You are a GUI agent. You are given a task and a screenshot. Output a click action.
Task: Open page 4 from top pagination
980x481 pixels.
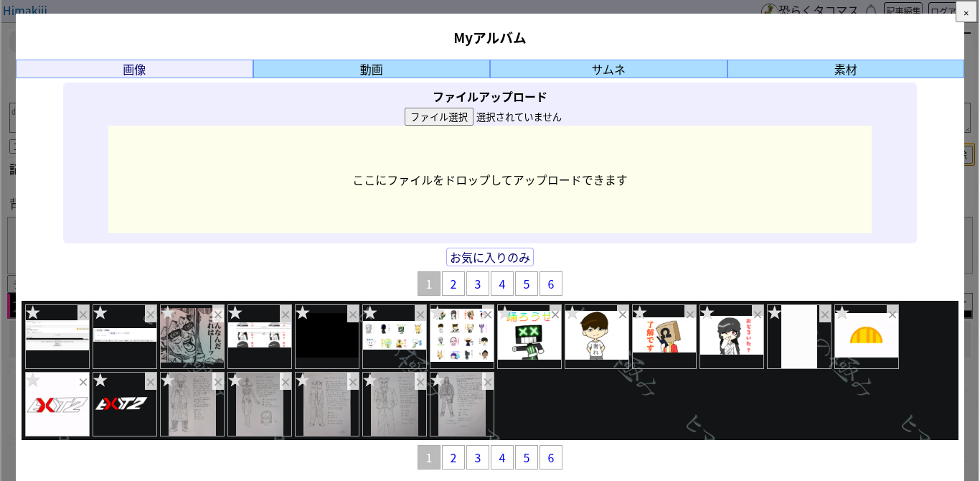pyautogui.click(x=501, y=284)
